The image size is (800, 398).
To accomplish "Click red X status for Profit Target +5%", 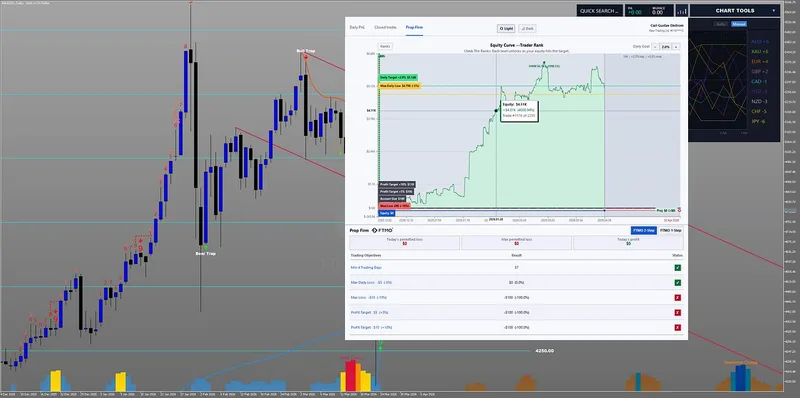I will (x=678, y=312).
